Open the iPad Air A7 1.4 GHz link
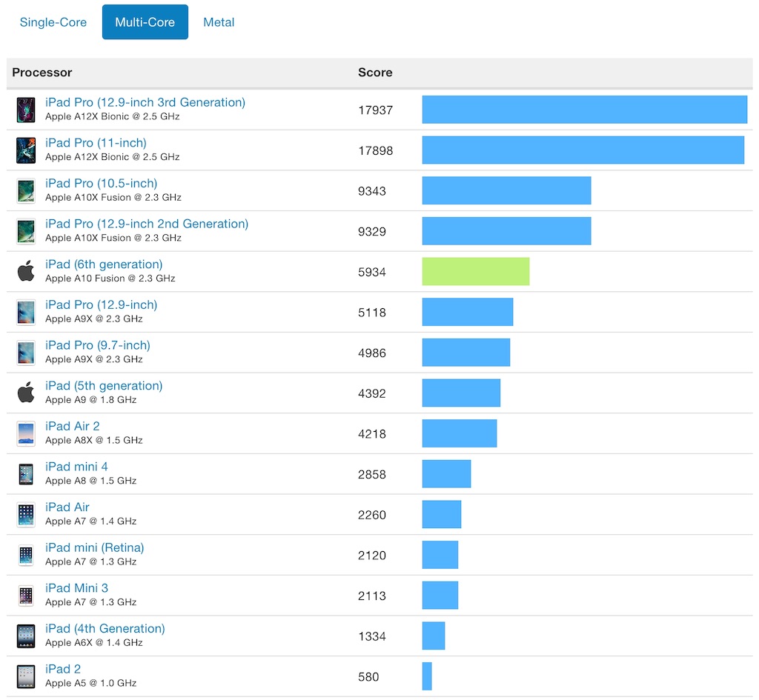Viewport: 759px width, 700px height. pyautogui.click(x=67, y=507)
